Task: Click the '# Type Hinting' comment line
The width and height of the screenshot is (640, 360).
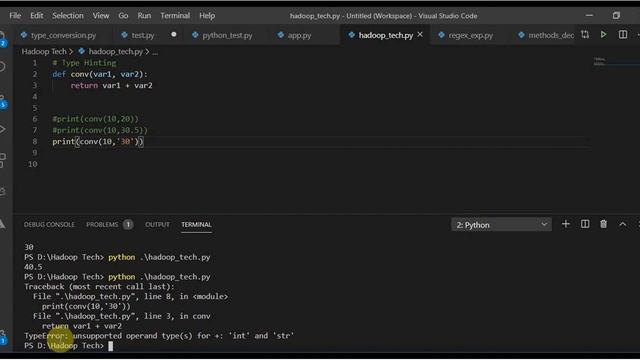Action: click(x=84, y=63)
